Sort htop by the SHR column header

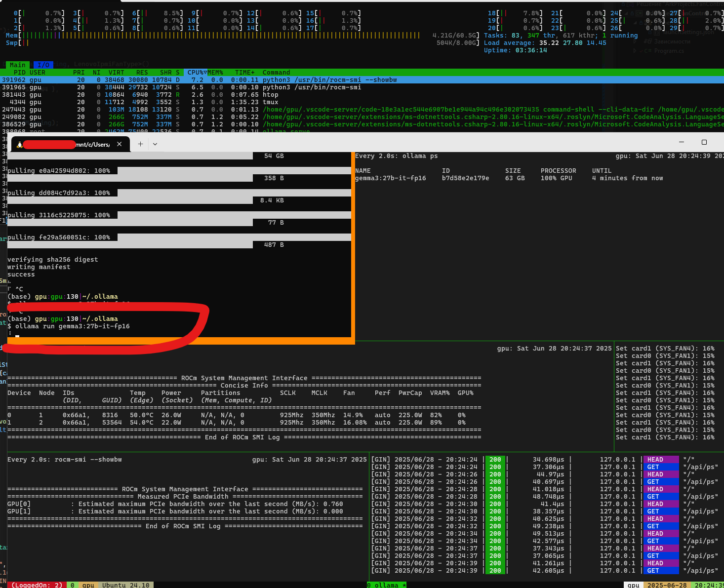[166, 73]
